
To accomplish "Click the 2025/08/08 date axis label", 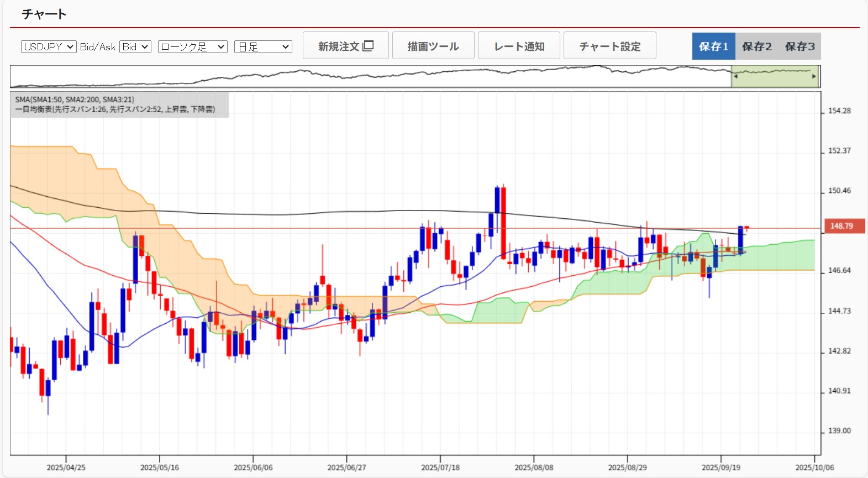I will 534,468.
